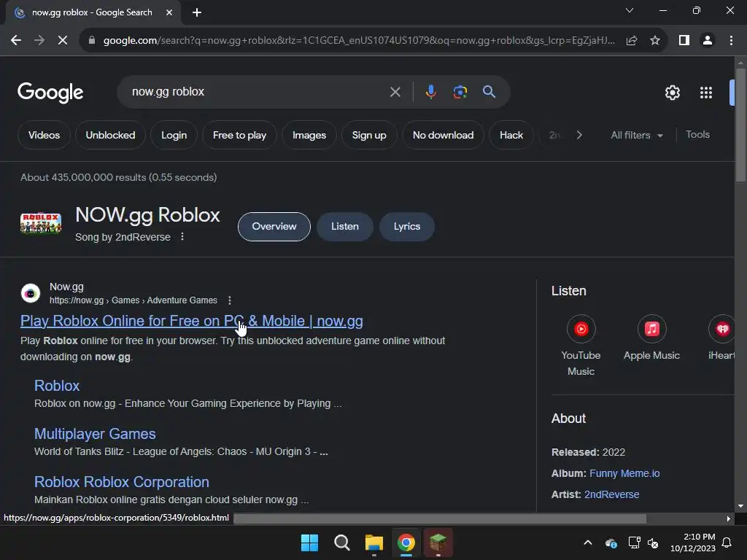Select the Login filter chip
The image size is (747, 560).
click(x=174, y=135)
